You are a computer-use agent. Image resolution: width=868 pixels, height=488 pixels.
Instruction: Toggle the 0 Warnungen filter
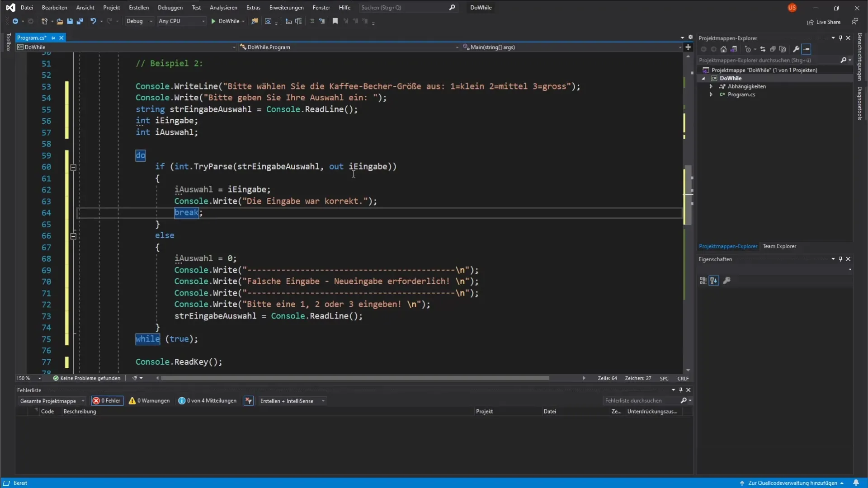[149, 401]
